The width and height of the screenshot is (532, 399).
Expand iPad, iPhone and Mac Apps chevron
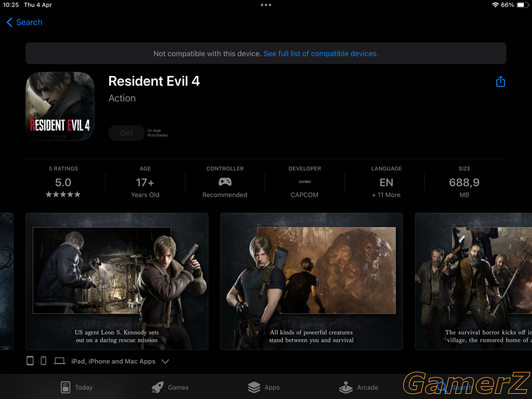click(x=165, y=361)
